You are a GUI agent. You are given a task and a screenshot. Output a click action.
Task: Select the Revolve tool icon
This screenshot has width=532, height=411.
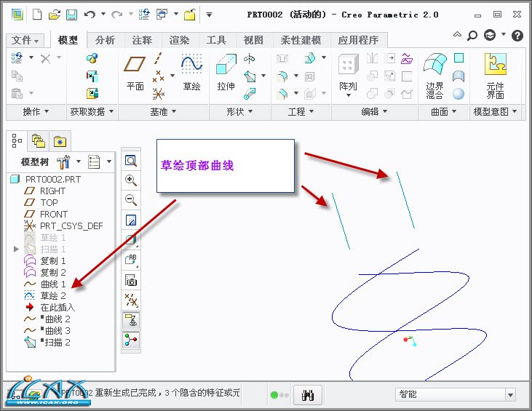click(x=250, y=59)
